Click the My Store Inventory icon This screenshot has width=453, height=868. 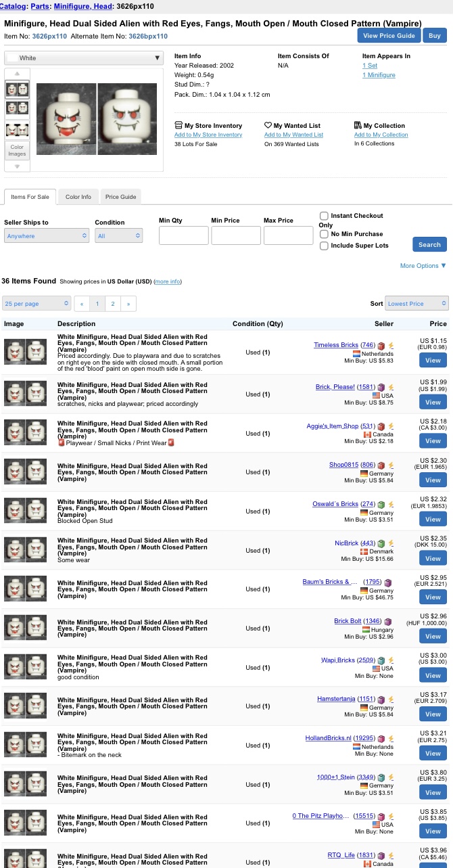coord(178,126)
